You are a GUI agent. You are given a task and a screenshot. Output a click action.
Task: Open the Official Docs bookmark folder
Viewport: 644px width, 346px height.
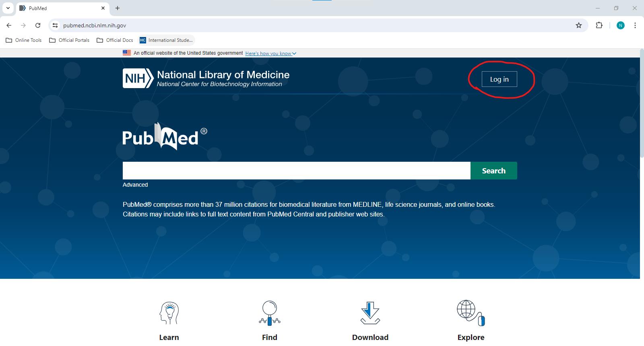(x=115, y=40)
